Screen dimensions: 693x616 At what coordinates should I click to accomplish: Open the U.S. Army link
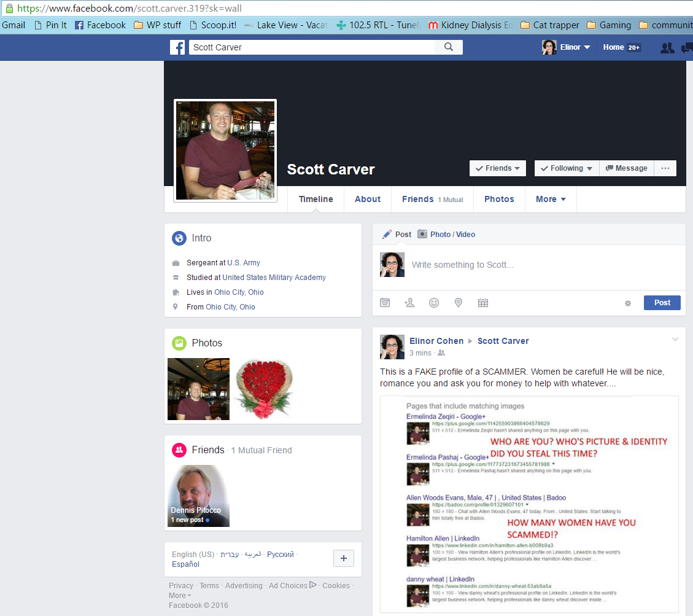click(x=244, y=263)
